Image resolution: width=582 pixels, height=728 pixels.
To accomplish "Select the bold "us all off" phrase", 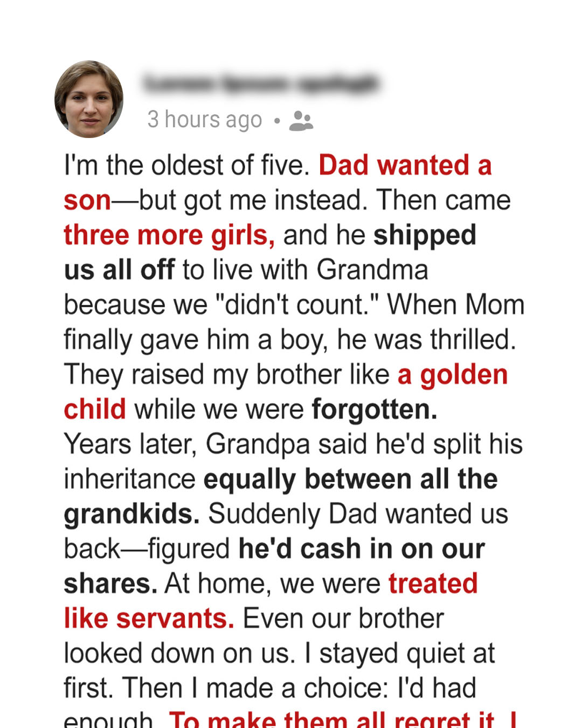I will pyautogui.click(x=120, y=270).
